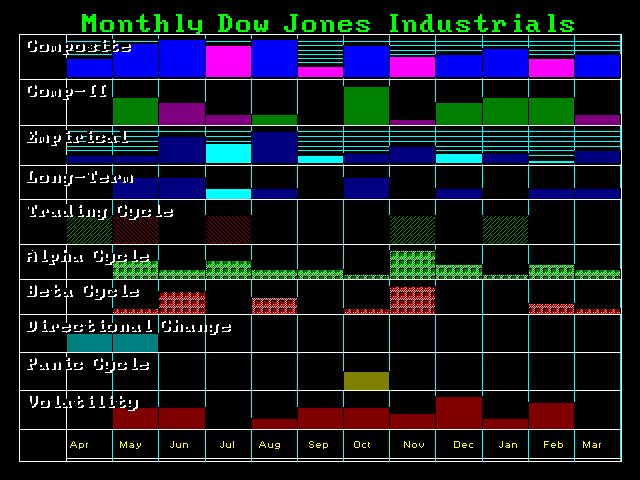Viewport: 640px width, 480px height.
Task: Select the green Alpha Cycle bar in November
Action: click(412, 264)
